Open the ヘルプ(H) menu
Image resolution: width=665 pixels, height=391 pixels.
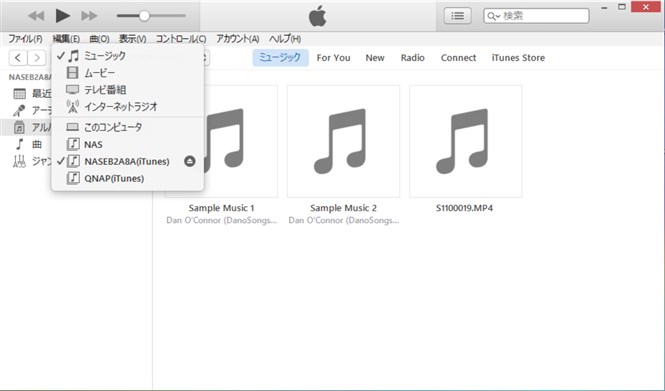285,39
